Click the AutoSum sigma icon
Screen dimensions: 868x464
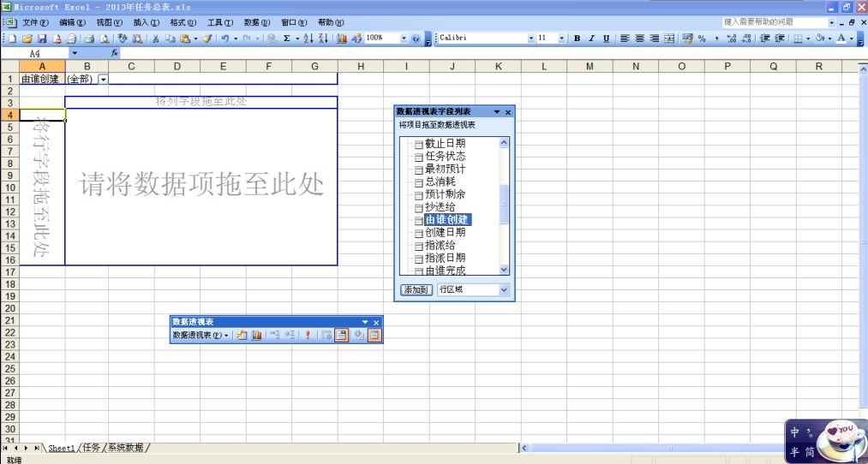[x=286, y=39]
